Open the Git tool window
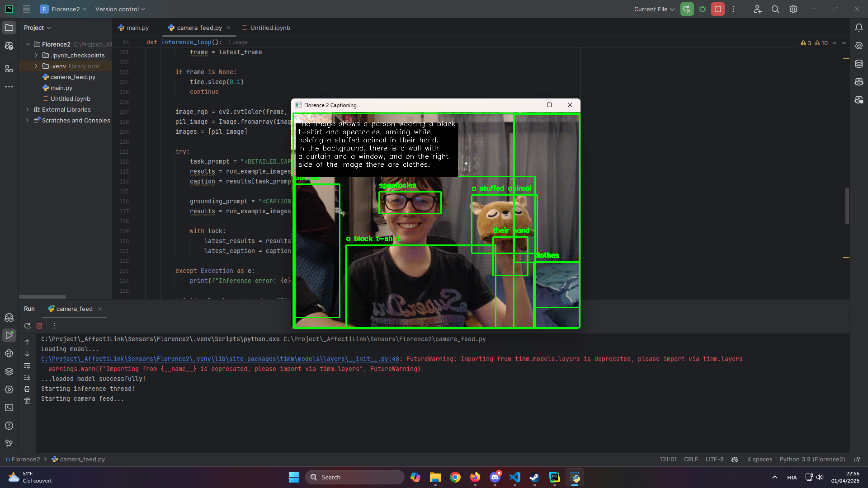This screenshot has width=868, height=488. pyautogui.click(x=9, y=444)
